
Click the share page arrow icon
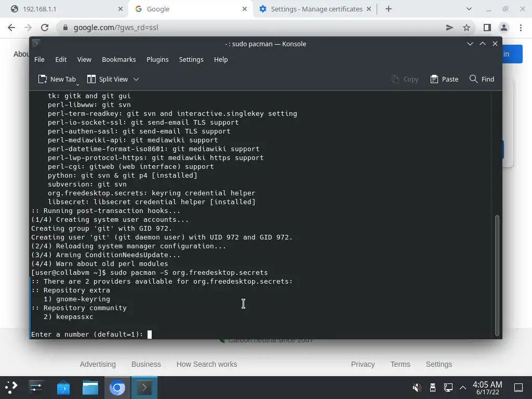tap(449, 28)
